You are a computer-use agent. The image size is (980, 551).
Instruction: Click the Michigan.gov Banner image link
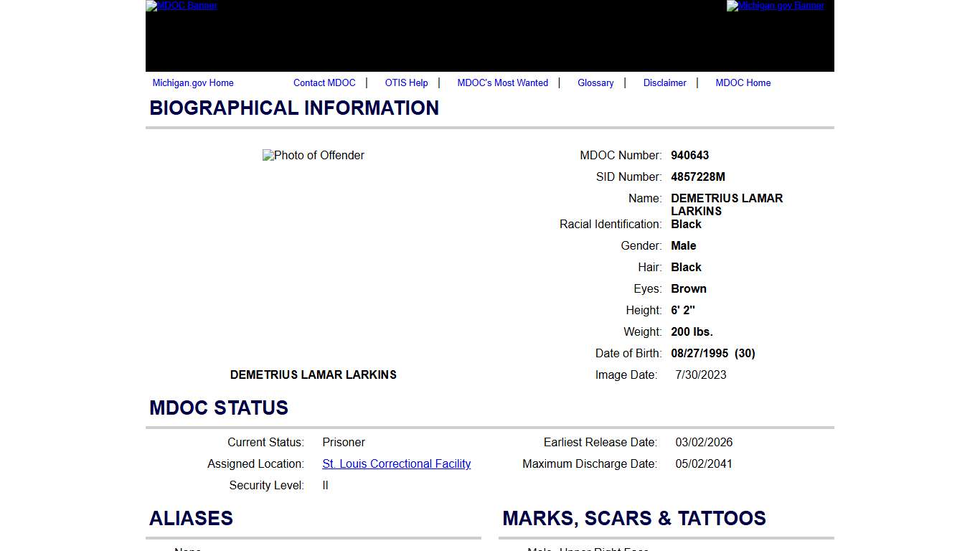coord(776,6)
